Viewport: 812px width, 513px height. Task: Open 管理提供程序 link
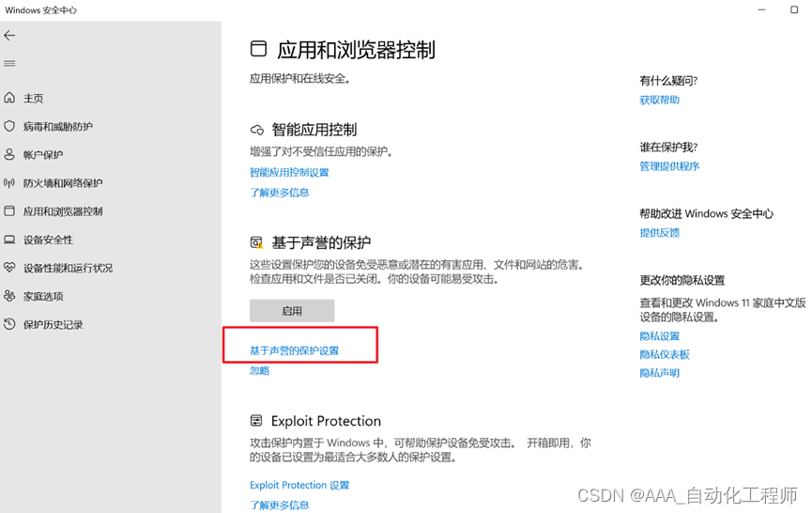(x=669, y=166)
